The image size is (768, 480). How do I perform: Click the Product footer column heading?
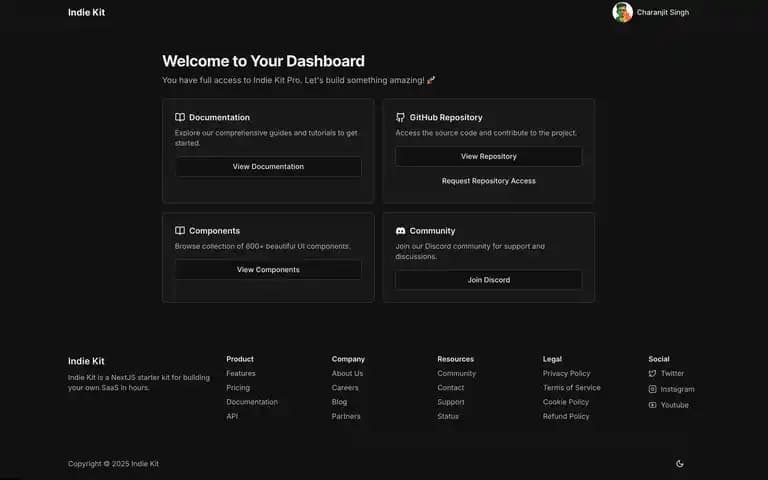(x=240, y=359)
